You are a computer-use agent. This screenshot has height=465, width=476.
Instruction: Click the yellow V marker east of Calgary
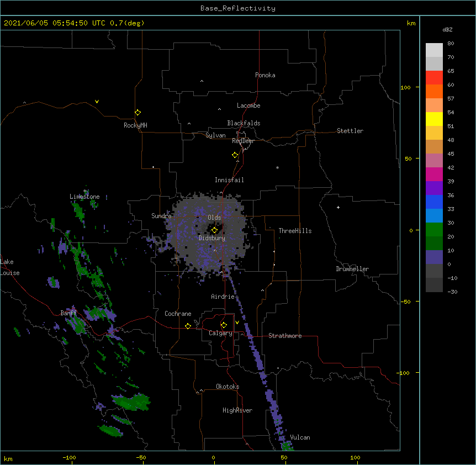(237, 323)
